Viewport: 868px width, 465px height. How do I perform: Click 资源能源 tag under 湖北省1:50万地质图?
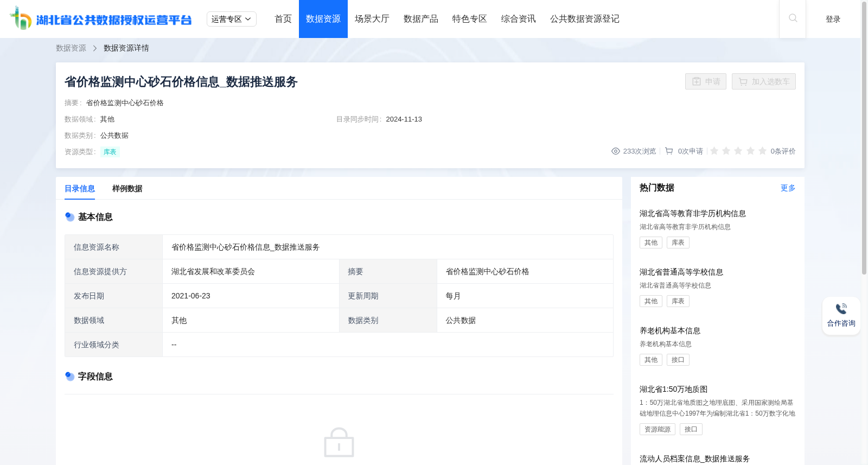click(658, 429)
